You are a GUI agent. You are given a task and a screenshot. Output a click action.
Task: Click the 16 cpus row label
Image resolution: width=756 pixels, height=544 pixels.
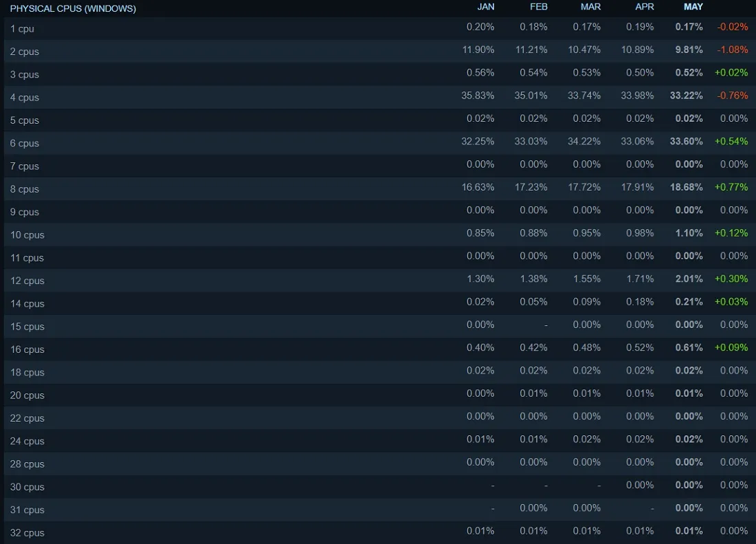(x=27, y=349)
